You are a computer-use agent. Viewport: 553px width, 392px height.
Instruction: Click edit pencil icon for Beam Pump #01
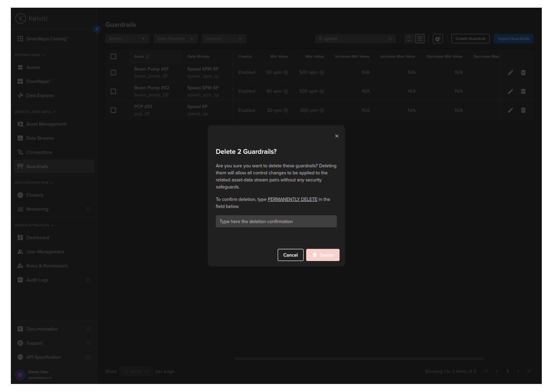click(x=510, y=72)
